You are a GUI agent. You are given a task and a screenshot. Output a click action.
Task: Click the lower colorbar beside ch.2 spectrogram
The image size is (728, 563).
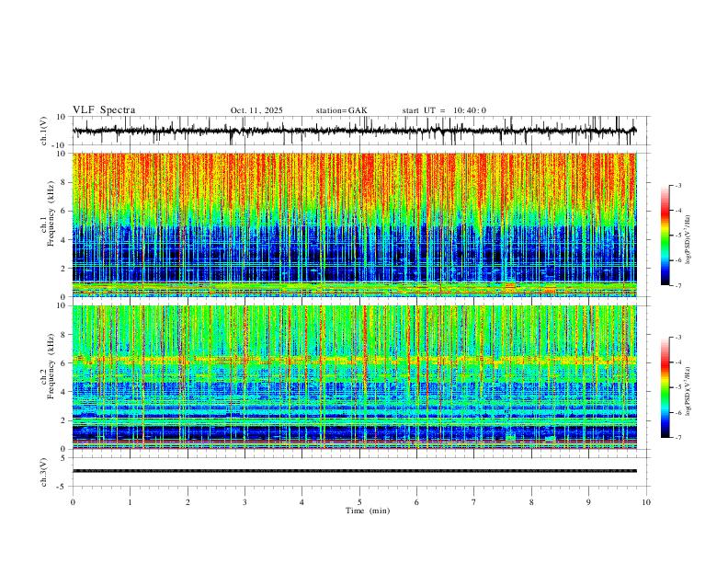pyautogui.click(x=665, y=387)
